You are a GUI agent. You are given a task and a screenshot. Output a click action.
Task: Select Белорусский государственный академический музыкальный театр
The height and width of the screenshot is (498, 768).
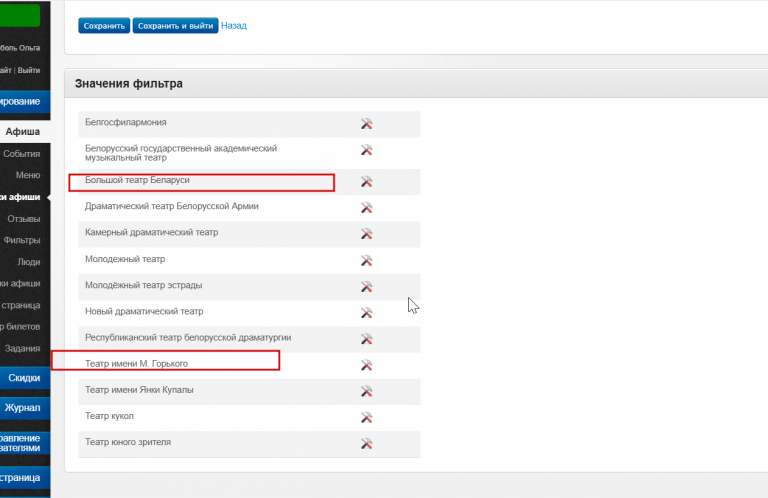(x=181, y=153)
